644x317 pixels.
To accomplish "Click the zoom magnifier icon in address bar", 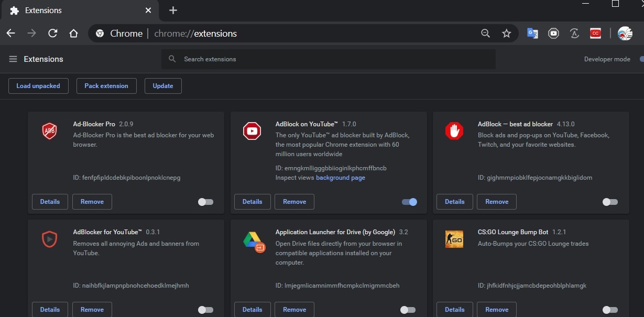I will [x=486, y=34].
